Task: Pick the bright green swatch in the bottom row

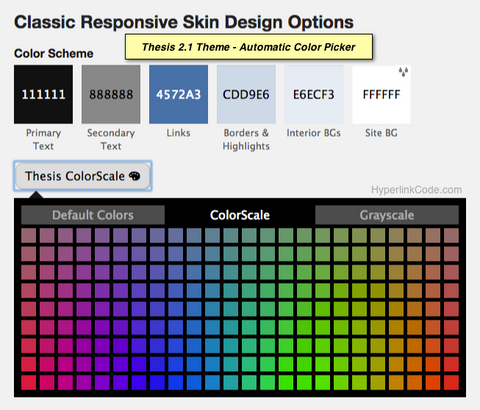Action: coord(286,382)
